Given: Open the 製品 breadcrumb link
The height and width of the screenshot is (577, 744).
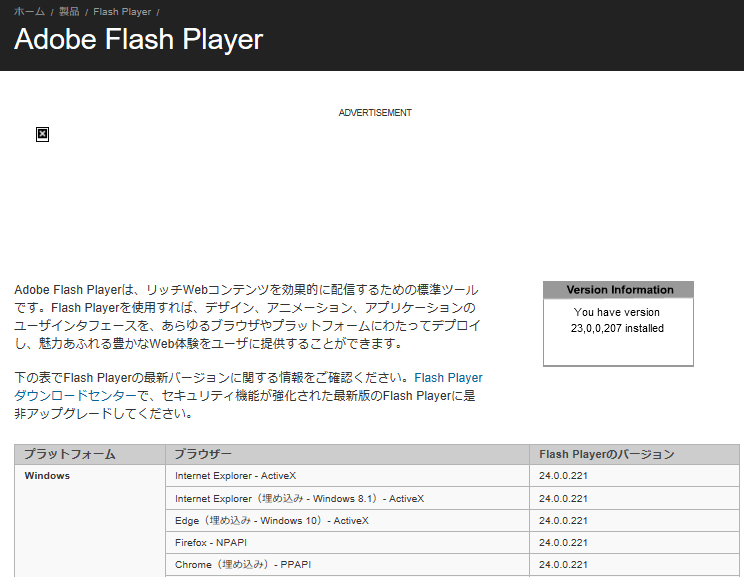Looking at the screenshot, I should [x=69, y=12].
